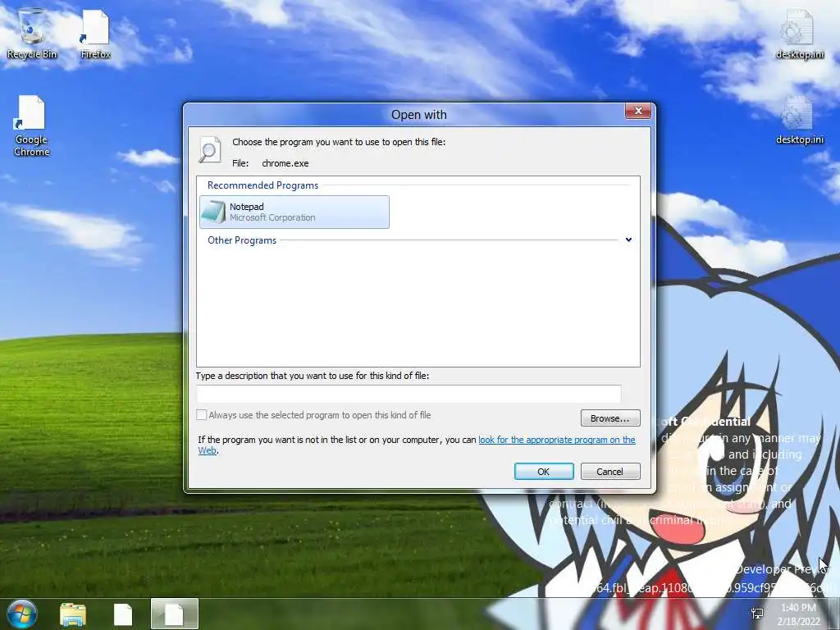Viewport: 840px width, 630px height.
Task: Select Notepad in Recommended Programs
Action: (294, 212)
